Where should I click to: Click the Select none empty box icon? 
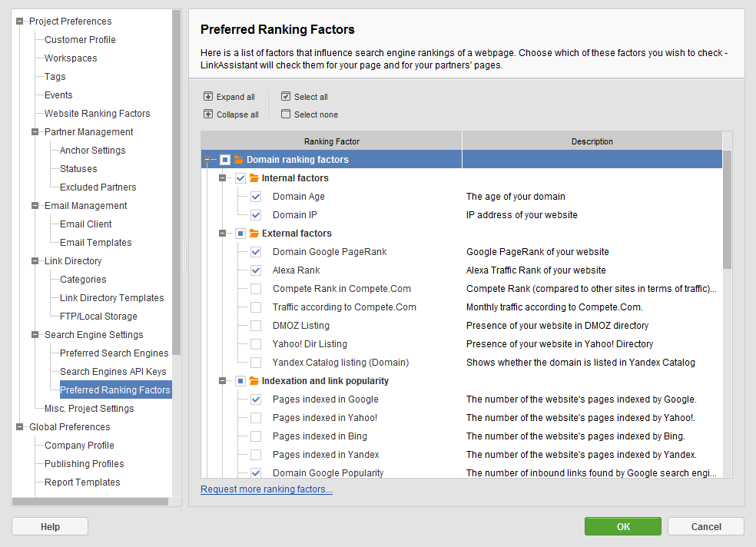coord(286,114)
